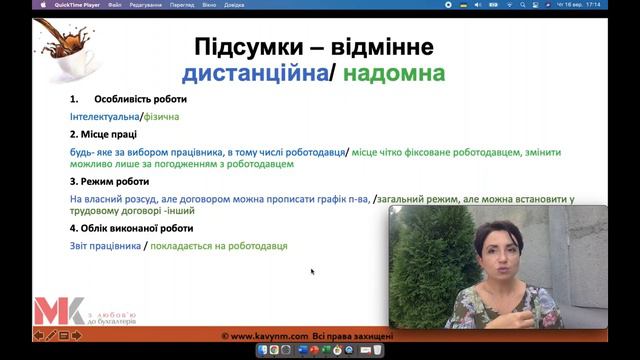Open the slideshow pen tool
Screen dimensions: 640x360
[51, 336]
